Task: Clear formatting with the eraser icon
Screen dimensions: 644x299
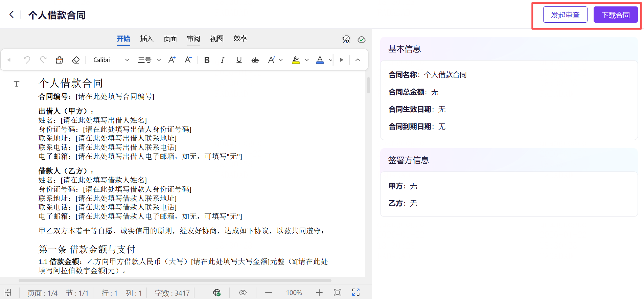Action: tap(76, 60)
